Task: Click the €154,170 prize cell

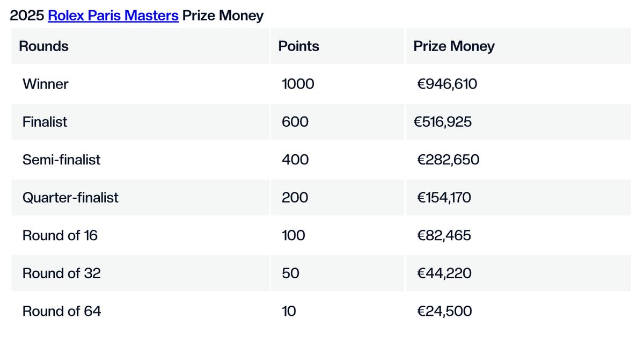Action: click(x=444, y=198)
